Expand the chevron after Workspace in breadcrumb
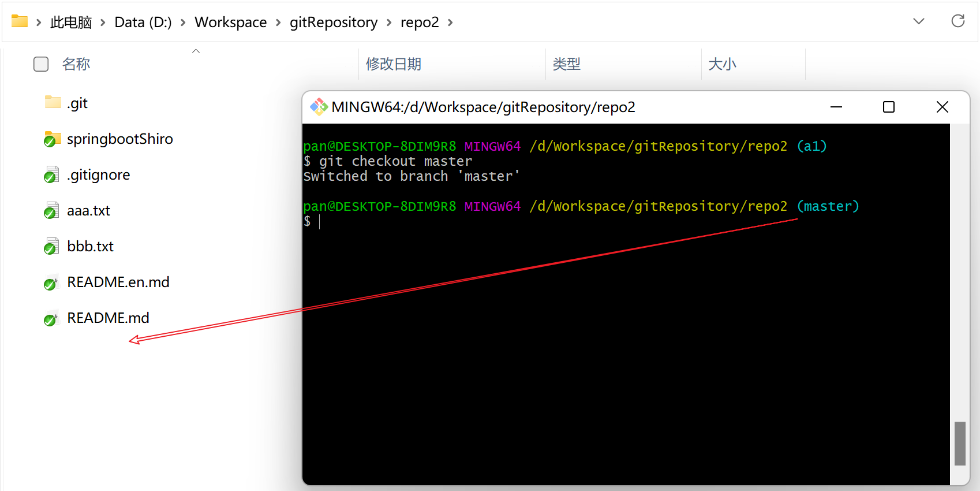The image size is (980, 491). pos(278,23)
